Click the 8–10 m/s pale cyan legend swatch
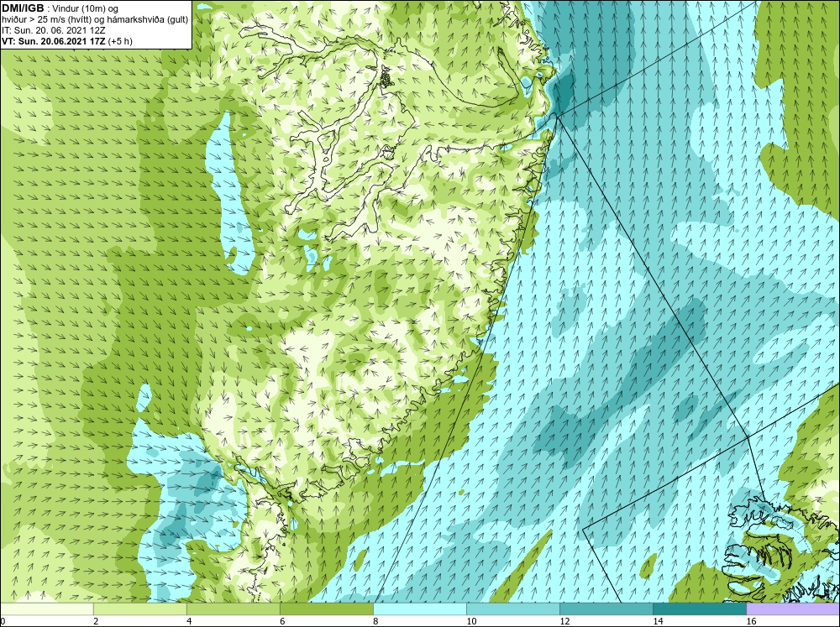The image size is (840, 627). (420, 609)
